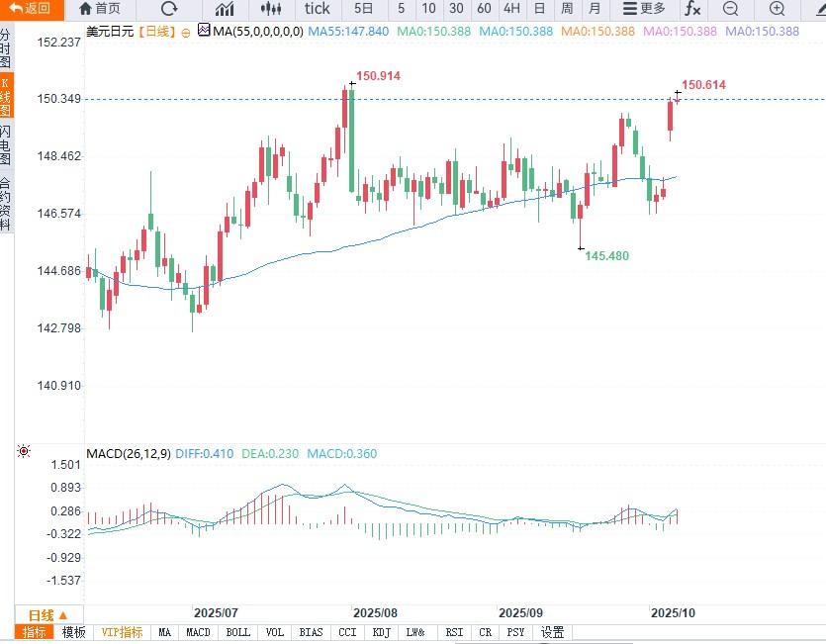Viewport: 826px width, 644px height.
Task: Open the 更多 more menu
Action: [x=643, y=9]
